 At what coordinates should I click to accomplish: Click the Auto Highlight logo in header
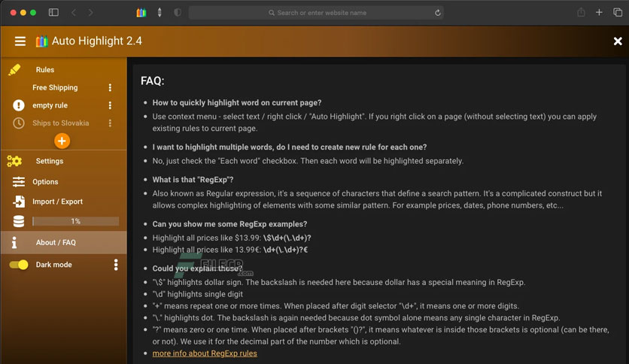[x=41, y=41]
